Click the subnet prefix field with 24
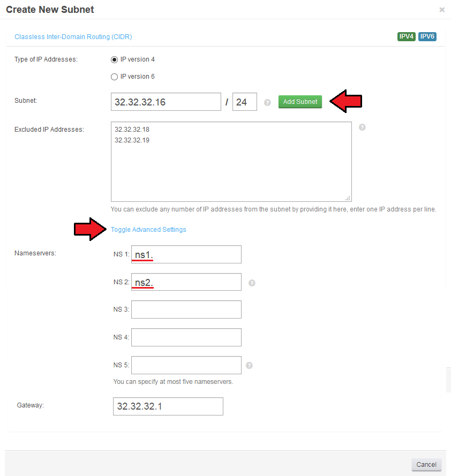This screenshot has height=476, width=451. coord(245,102)
